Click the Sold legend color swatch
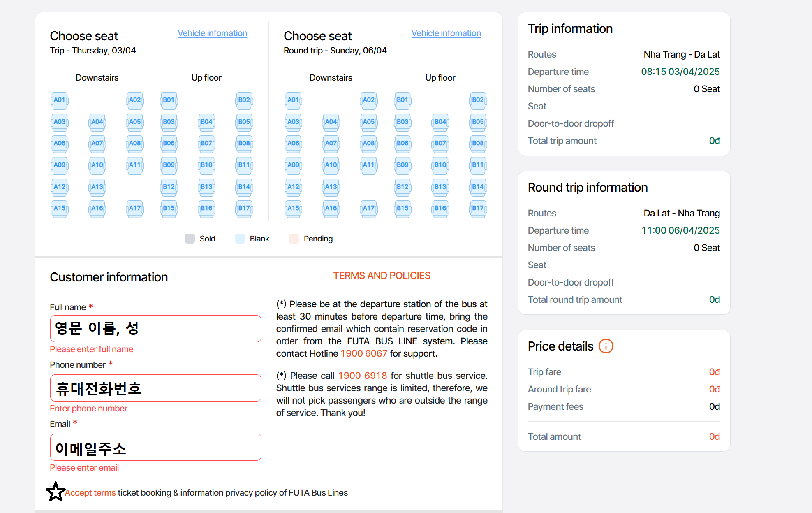Screen dimensions: 812x513 pos(190,239)
